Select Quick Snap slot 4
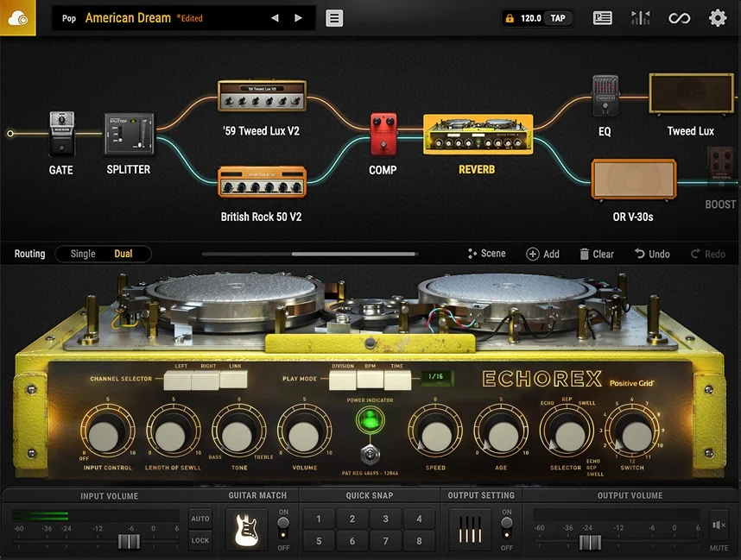 (x=419, y=519)
